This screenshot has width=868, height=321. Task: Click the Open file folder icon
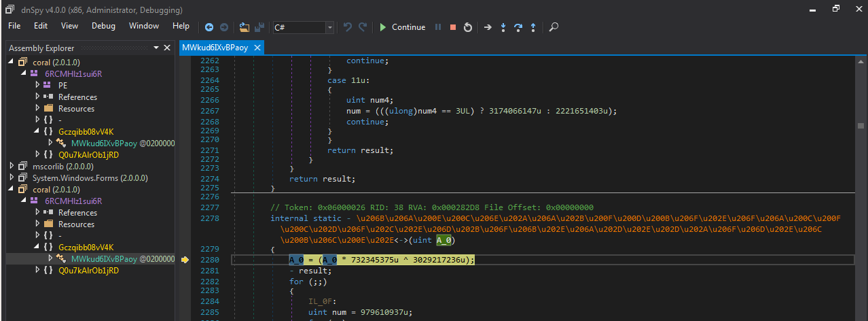click(245, 27)
